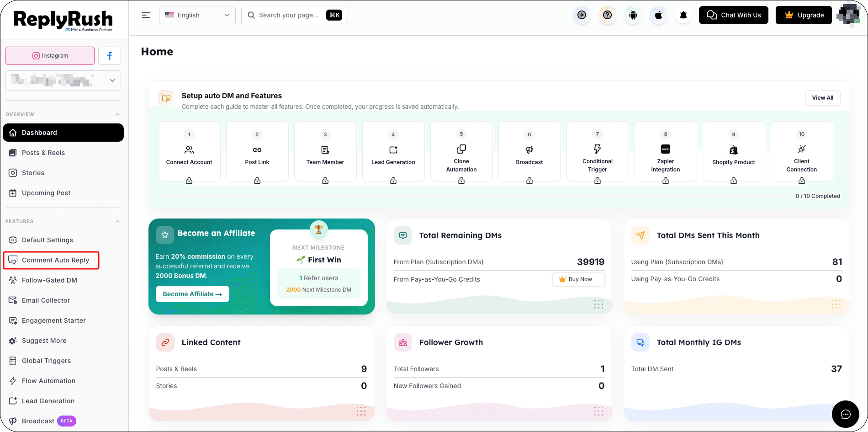Open the user profile avatar

(849, 15)
